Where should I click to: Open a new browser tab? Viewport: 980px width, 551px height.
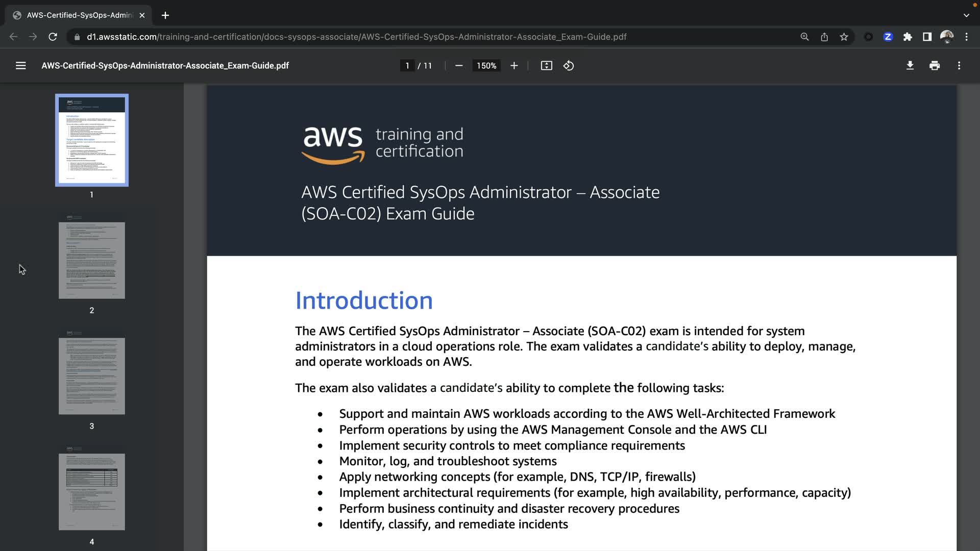click(165, 15)
